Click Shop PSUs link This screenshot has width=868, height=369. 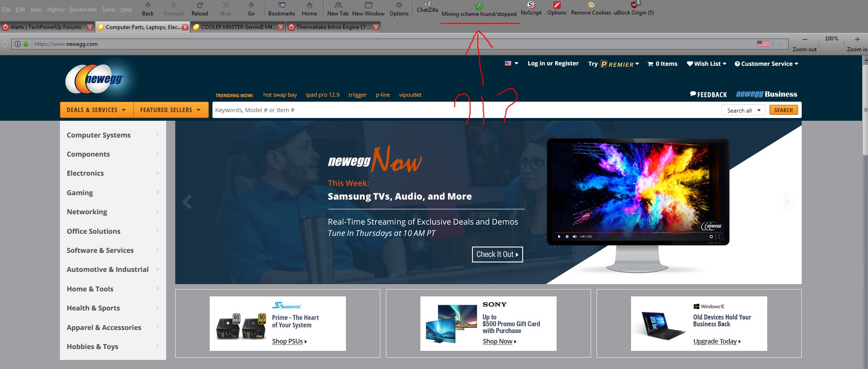coord(290,341)
